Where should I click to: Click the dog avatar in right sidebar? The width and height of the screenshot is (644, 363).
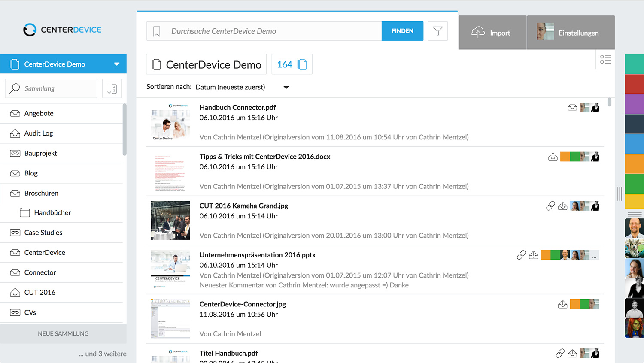click(635, 248)
